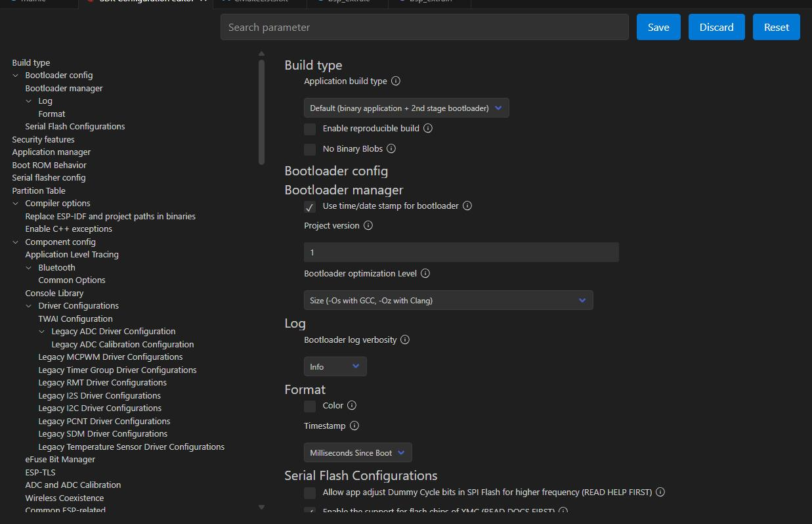Open Security features in the tree
This screenshot has height=524, width=812.
43,139
